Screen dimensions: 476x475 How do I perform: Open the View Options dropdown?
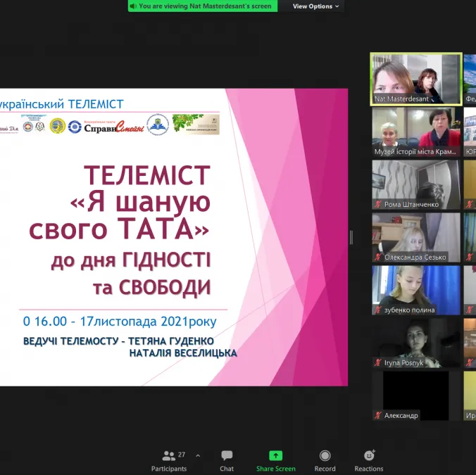[x=315, y=6]
